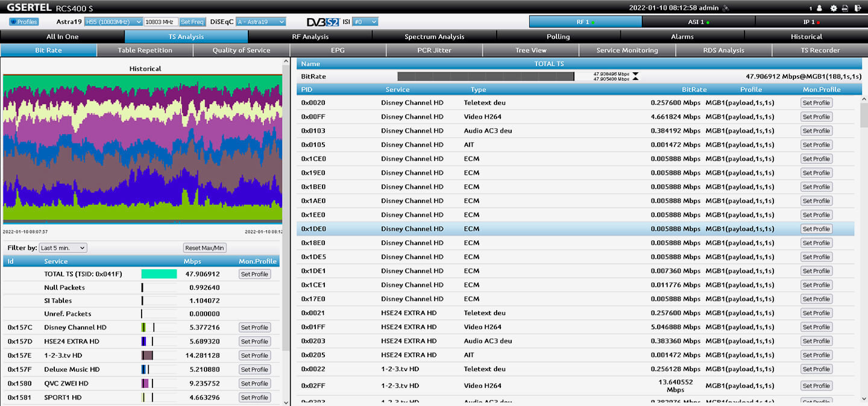Open the Filter by Last 5 min. dropdown
The height and width of the screenshot is (406, 868).
pyautogui.click(x=63, y=248)
